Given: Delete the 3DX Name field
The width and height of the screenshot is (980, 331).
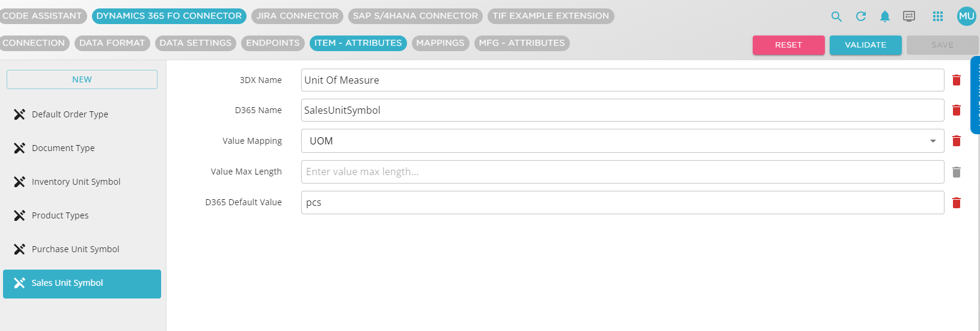Looking at the screenshot, I should tap(957, 80).
